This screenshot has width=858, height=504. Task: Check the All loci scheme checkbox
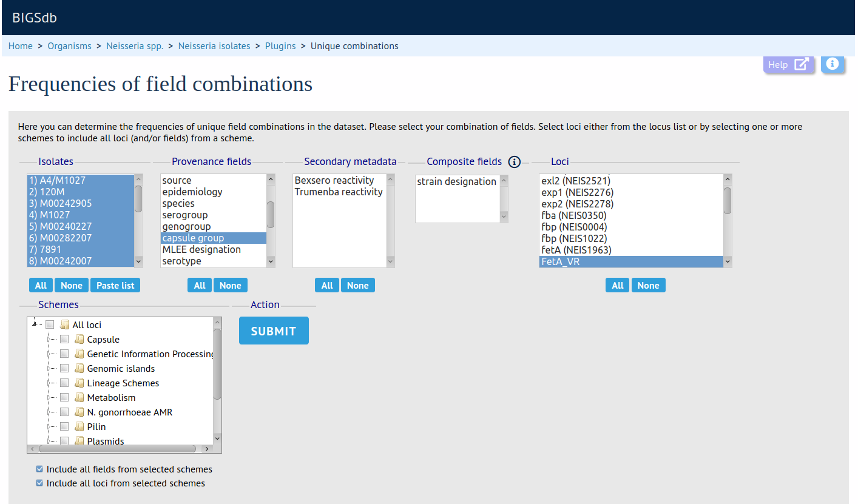pyautogui.click(x=50, y=325)
